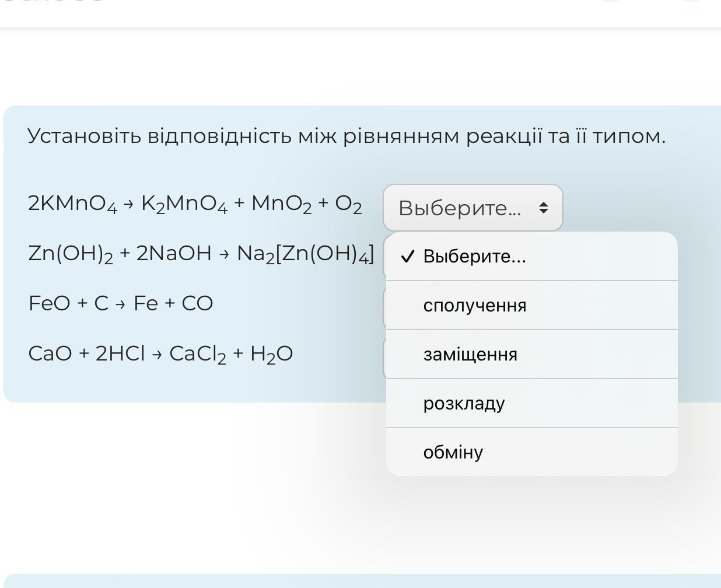
Task: Click the next question card at bottom
Action: click(360, 581)
